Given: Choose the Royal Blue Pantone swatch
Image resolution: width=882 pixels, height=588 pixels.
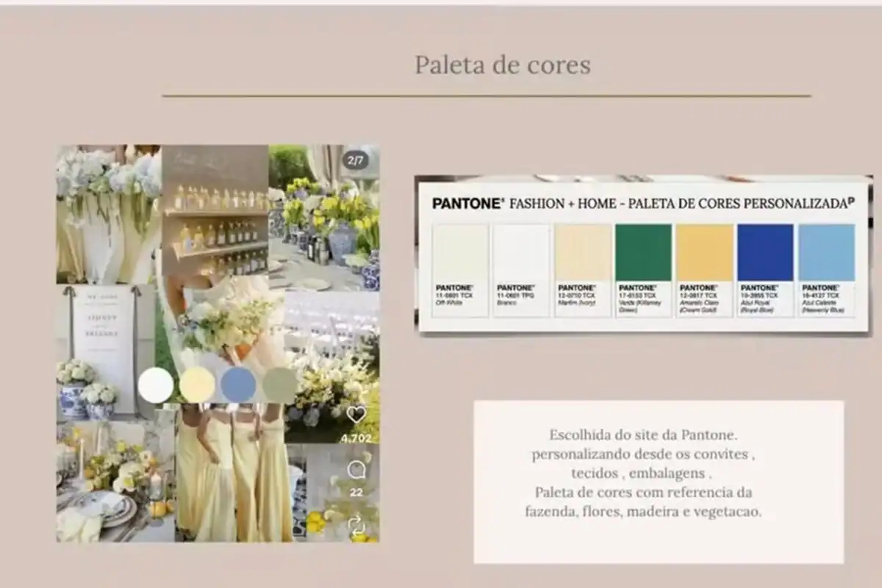Looking at the screenshot, I should coord(765,253).
